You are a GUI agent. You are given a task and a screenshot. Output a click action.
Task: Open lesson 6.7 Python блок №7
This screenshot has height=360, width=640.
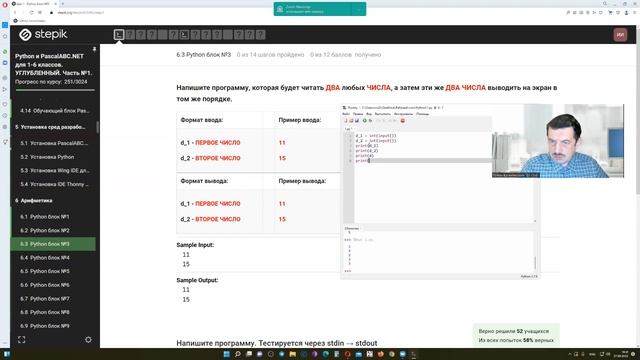pyautogui.click(x=45, y=298)
